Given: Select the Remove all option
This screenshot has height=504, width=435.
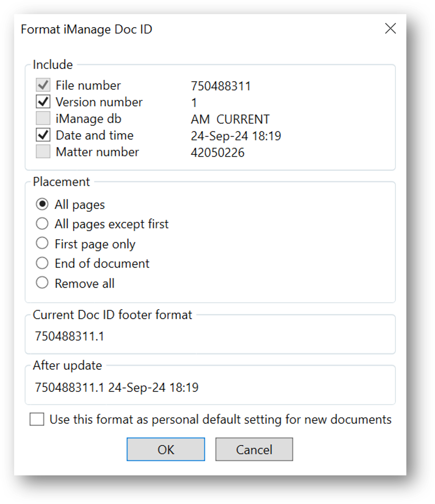Looking at the screenshot, I should 42,283.
